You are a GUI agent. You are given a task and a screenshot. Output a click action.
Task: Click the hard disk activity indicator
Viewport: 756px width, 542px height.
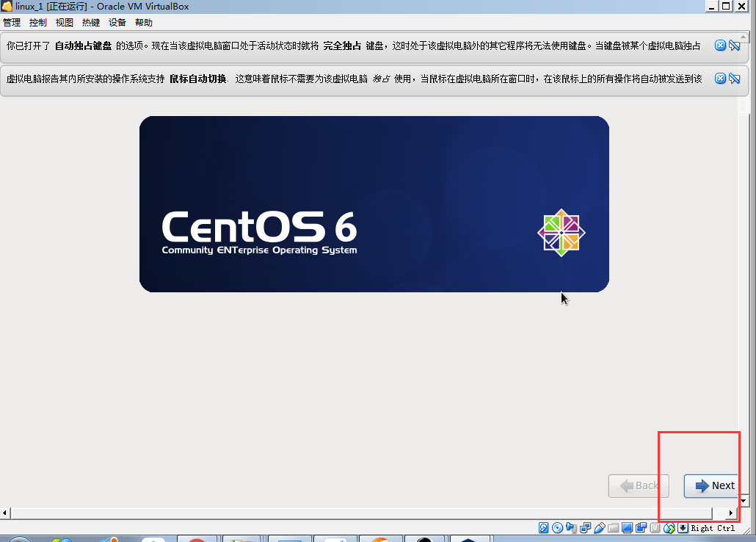543,527
